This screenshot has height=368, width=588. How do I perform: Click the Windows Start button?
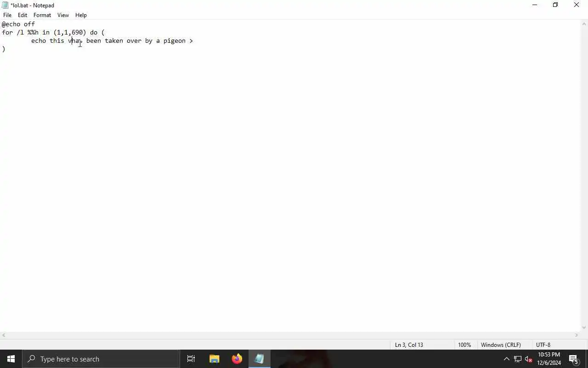pyautogui.click(x=11, y=359)
